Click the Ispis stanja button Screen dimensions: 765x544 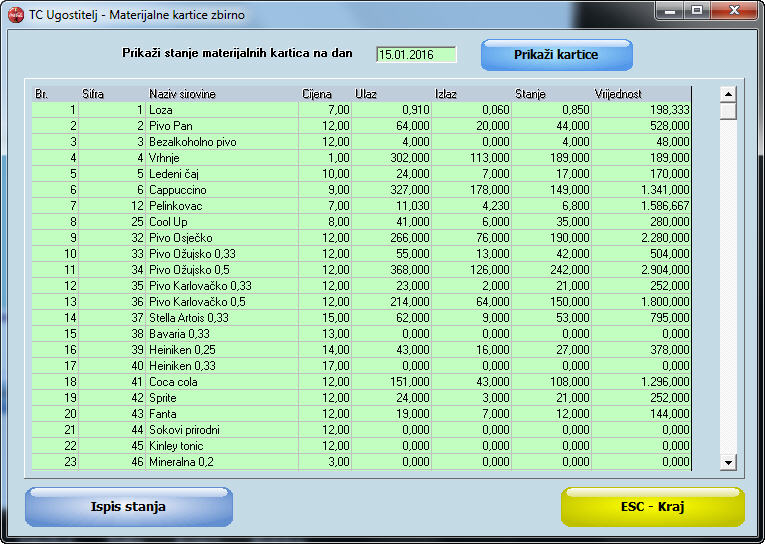point(128,507)
